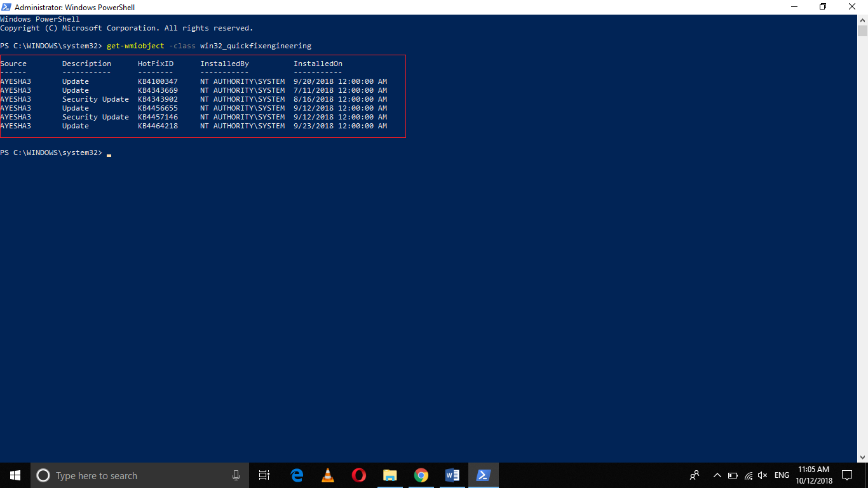Viewport: 868px width, 488px height.
Task: Open the volume control in system tray
Action: click(x=763, y=475)
